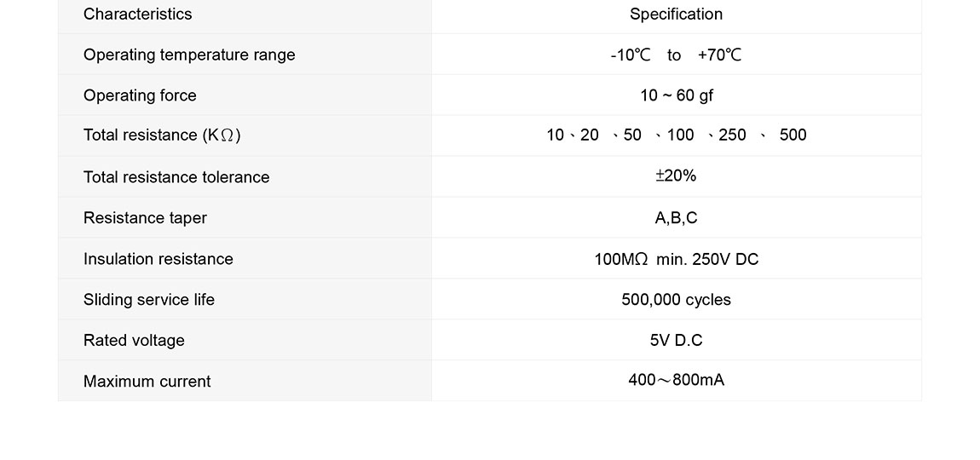This screenshot has height=460, width=980.
Task: Select the Total resistance tolerance label
Action: click(176, 177)
